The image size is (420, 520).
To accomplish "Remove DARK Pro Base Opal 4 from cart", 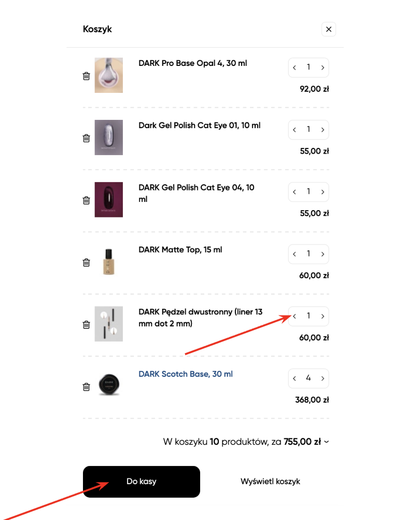I will (x=87, y=76).
